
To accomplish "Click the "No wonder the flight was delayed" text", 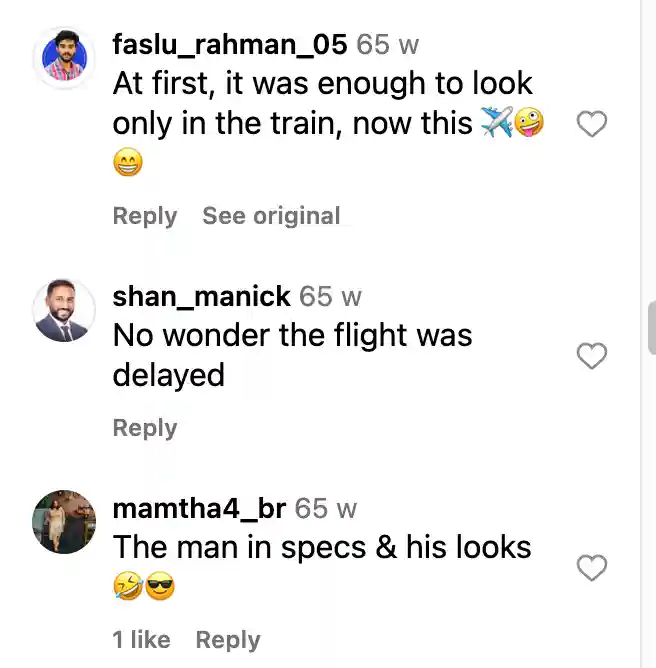I will coord(292,354).
